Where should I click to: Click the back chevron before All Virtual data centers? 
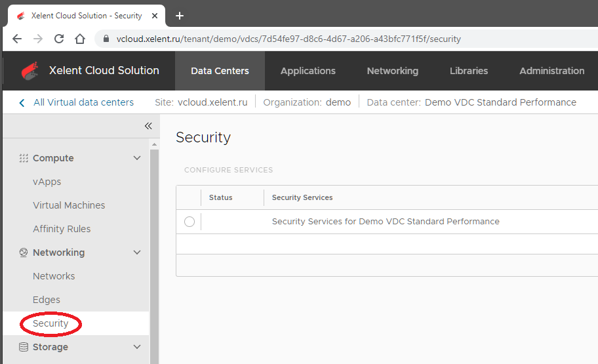click(22, 102)
